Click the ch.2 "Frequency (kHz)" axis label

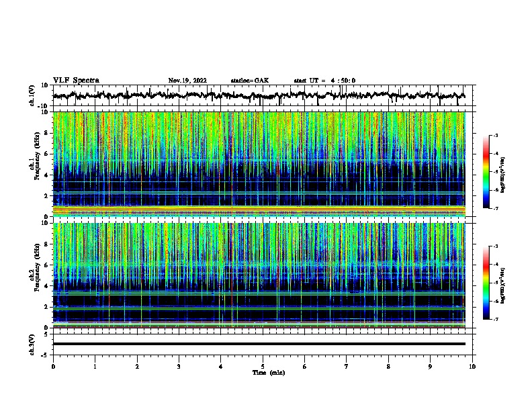37,267
